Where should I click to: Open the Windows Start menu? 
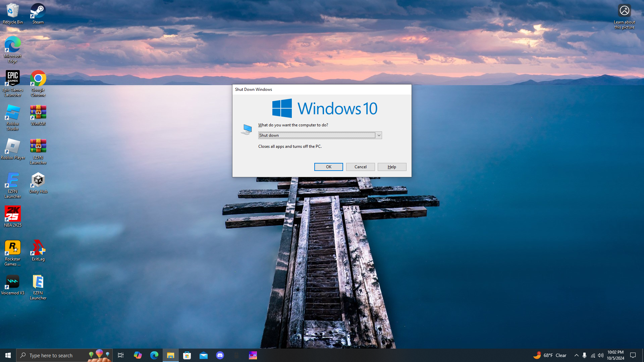point(8,355)
